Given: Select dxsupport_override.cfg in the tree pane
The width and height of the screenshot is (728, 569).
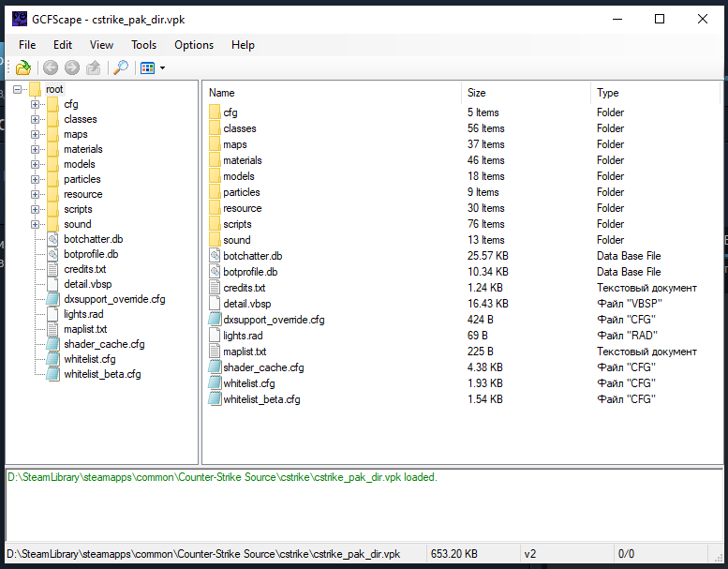Looking at the screenshot, I should tap(114, 299).
